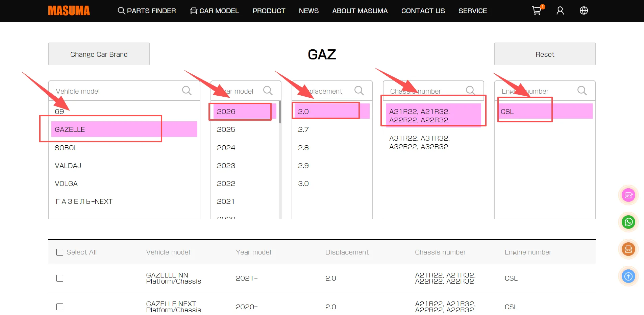Click the blue back-to-top arrow icon
644x315 pixels.
tap(628, 276)
